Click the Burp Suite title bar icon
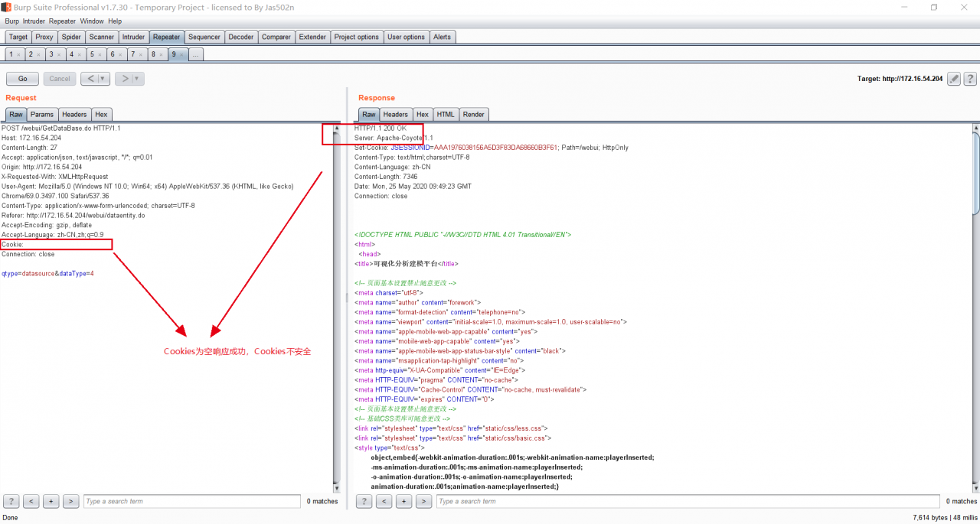This screenshot has width=980, height=524. [x=6, y=7]
